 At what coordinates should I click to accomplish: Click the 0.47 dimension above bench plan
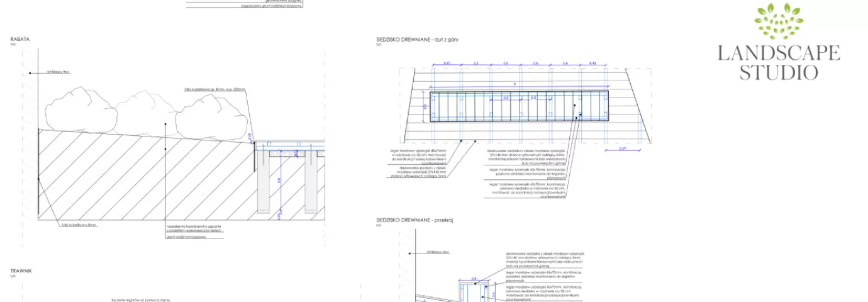(x=447, y=64)
